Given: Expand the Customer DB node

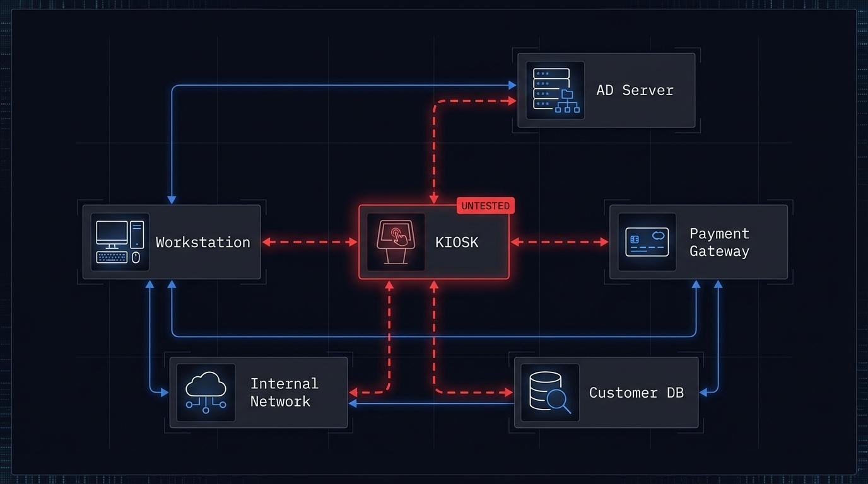Looking at the screenshot, I should tap(636, 392).
